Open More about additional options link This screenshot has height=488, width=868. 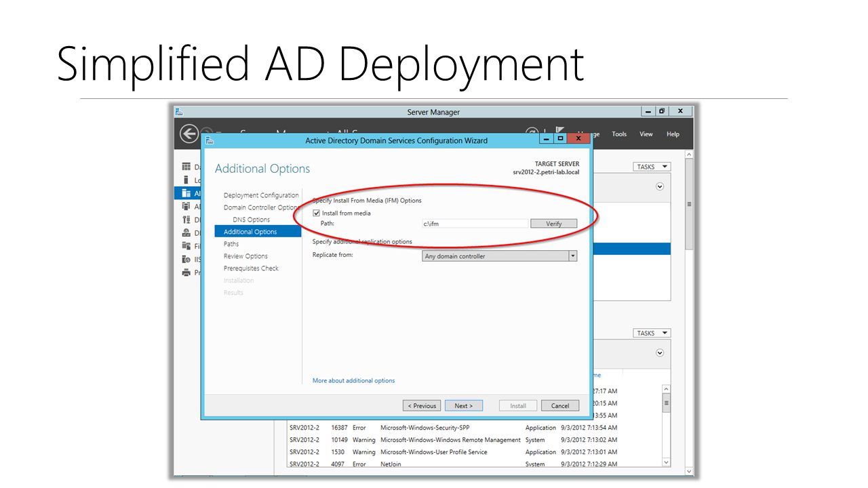353,381
